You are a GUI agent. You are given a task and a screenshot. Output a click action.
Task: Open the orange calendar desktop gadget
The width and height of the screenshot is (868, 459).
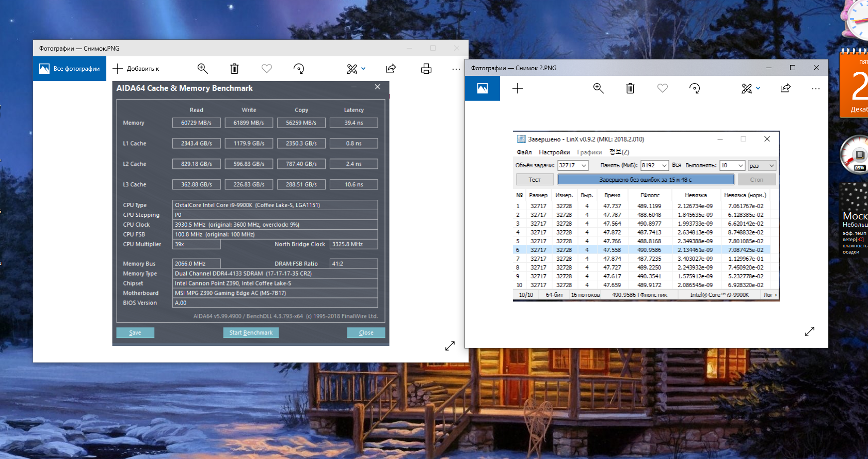point(854,84)
